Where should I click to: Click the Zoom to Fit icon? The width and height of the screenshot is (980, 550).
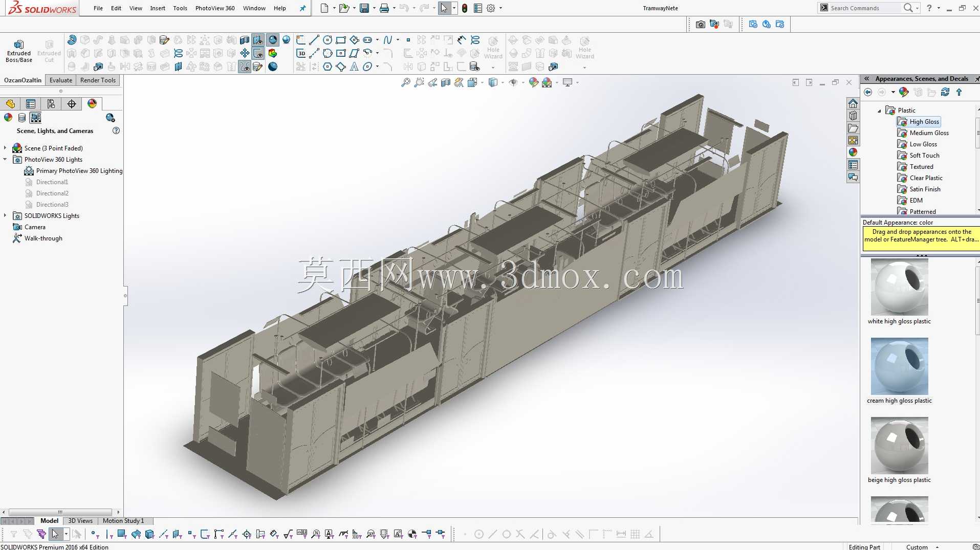click(x=406, y=82)
